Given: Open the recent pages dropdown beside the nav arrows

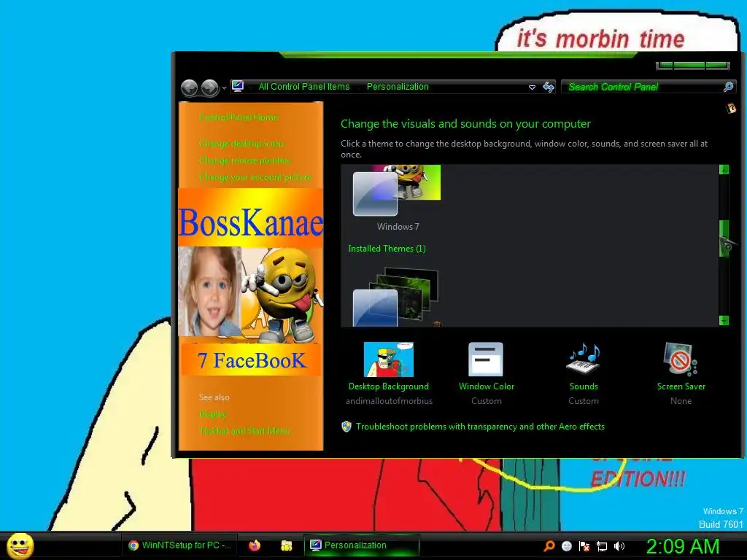Looking at the screenshot, I should point(224,88).
